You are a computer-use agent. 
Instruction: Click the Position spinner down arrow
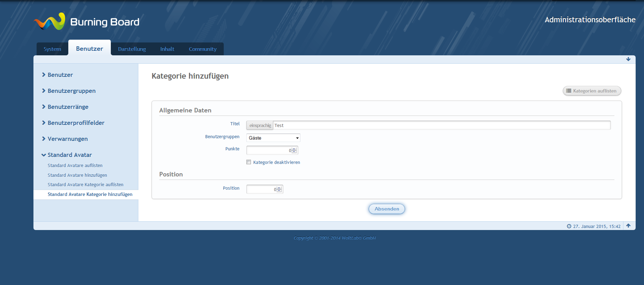[x=279, y=191]
